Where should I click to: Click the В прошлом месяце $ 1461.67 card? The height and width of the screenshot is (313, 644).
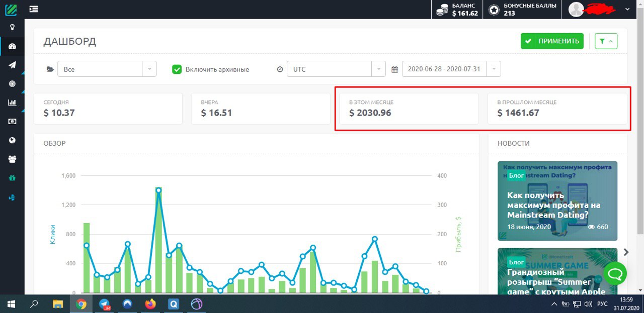(557, 109)
